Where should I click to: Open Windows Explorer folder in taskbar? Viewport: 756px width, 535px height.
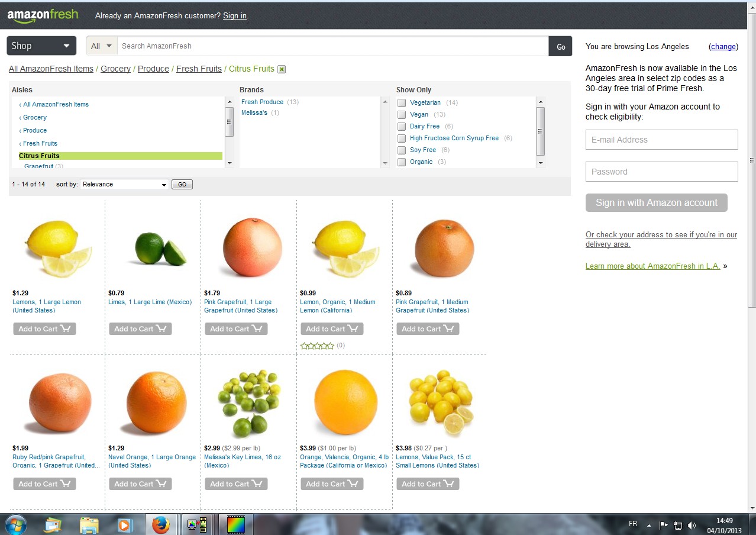pyautogui.click(x=89, y=525)
